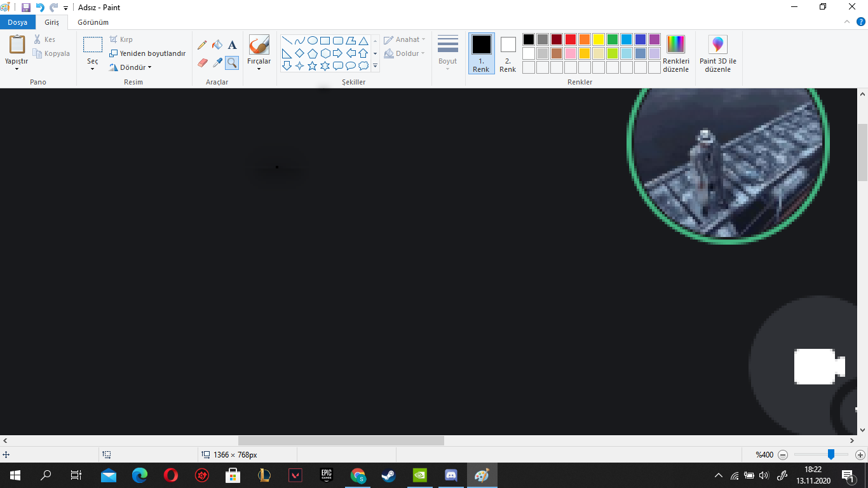868x488 pixels.
Task: Choose the purple color swatch
Action: (654, 39)
